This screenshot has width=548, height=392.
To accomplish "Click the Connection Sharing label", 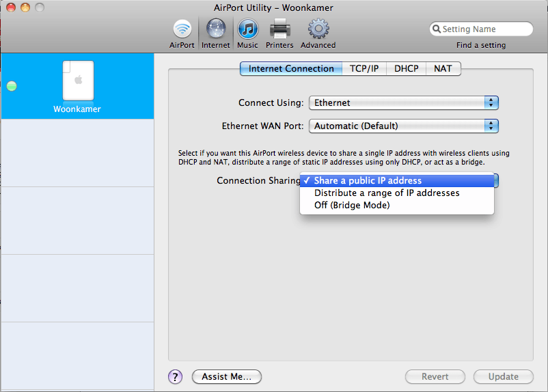I will click(258, 180).
